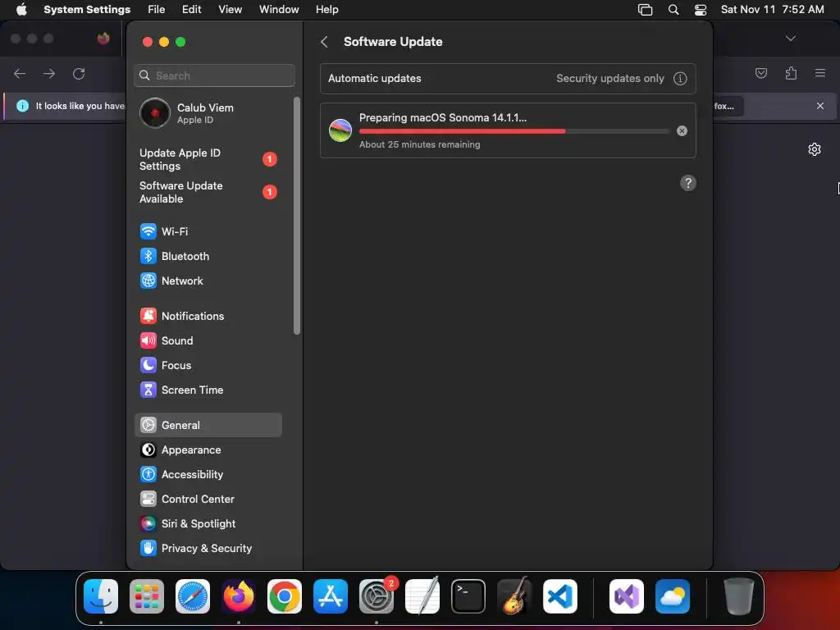The image size is (840, 630).
Task: Go back from Software Update
Action: pos(324,42)
